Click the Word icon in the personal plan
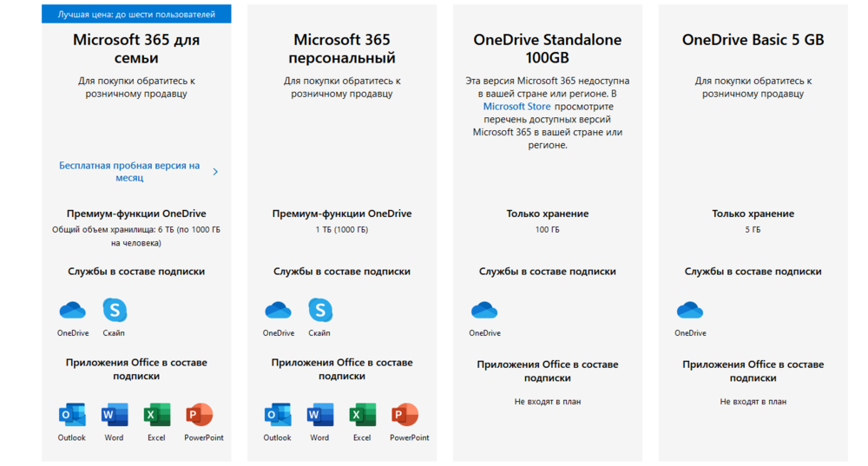This screenshot has width=868, height=466. [320, 415]
